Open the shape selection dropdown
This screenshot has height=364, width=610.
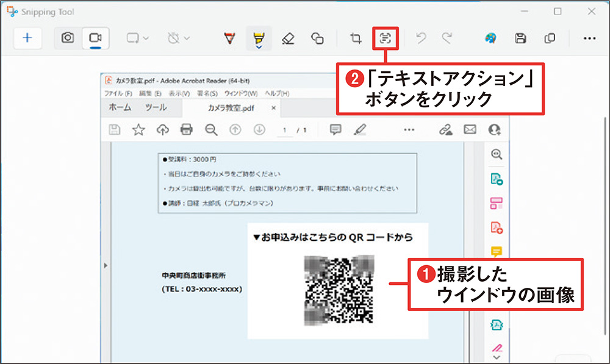(x=145, y=38)
